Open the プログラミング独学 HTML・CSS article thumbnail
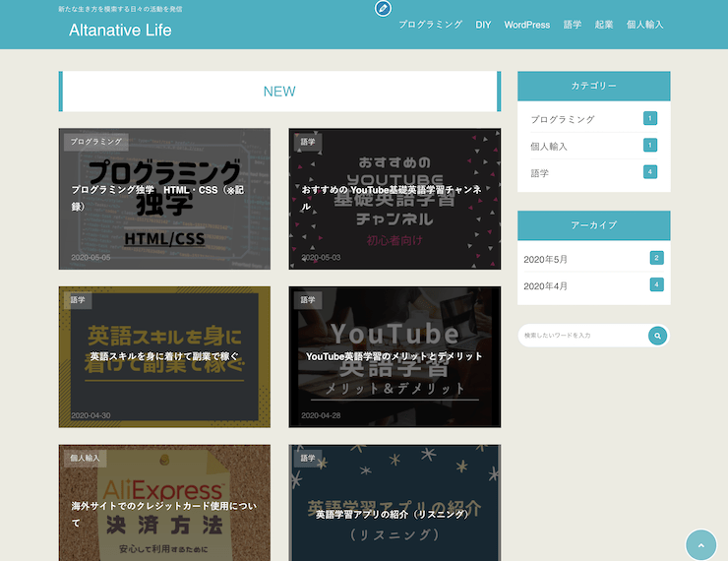The height and width of the screenshot is (561, 728). [x=164, y=199]
